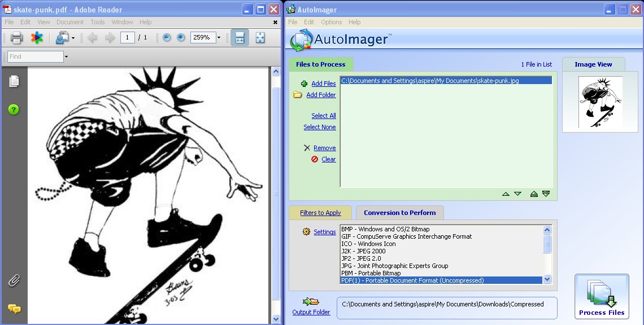This screenshot has width=644, height=325.
Task: Switch to full page fit view
Action: [260, 38]
